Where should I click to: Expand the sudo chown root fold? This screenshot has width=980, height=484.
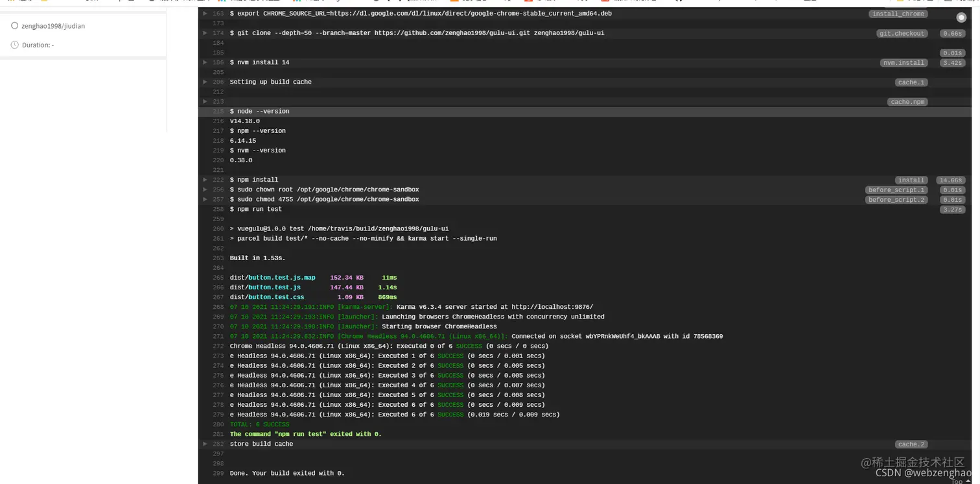(x=205, y=189)
